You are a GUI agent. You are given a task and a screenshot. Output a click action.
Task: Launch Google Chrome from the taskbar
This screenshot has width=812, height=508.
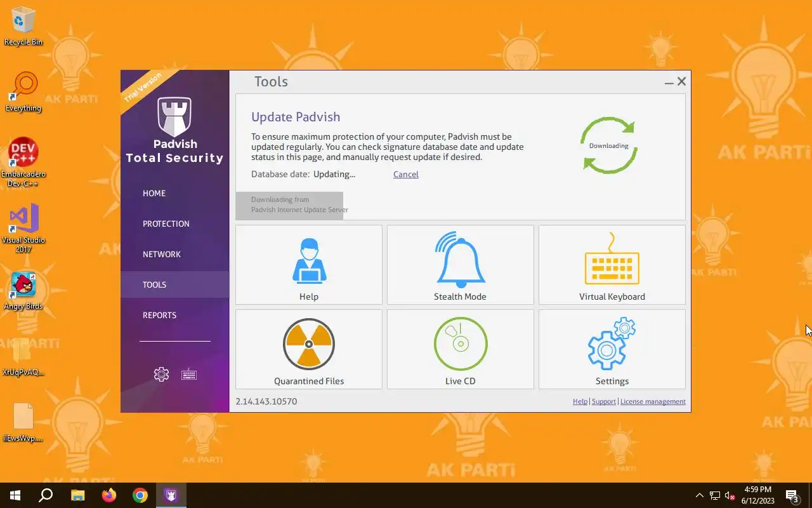tap(140, 495)
